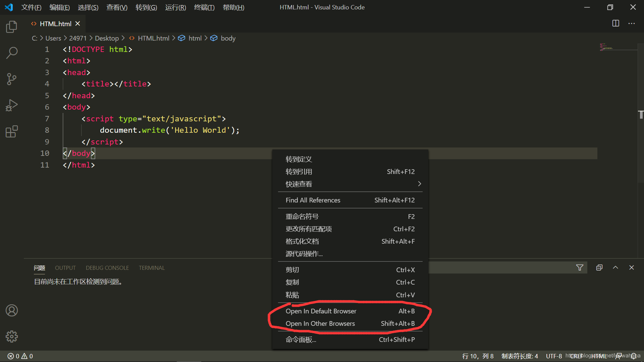This screenshot has width=644, height=362.
Task: Expand the 快速查看 submenu
Action: [x=350, y=184]
